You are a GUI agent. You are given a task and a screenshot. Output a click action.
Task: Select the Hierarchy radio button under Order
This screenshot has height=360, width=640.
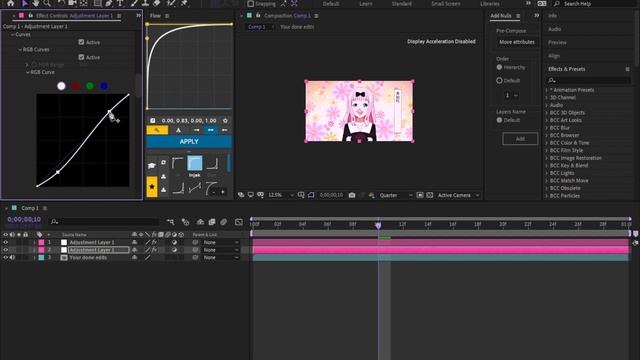coord(499,67)
